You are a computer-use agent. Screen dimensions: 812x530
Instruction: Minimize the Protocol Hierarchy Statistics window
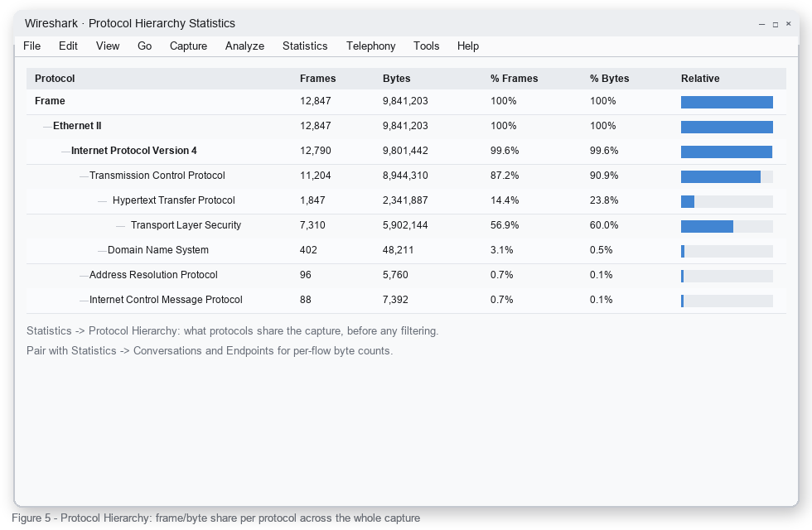[x=761, y=24]
